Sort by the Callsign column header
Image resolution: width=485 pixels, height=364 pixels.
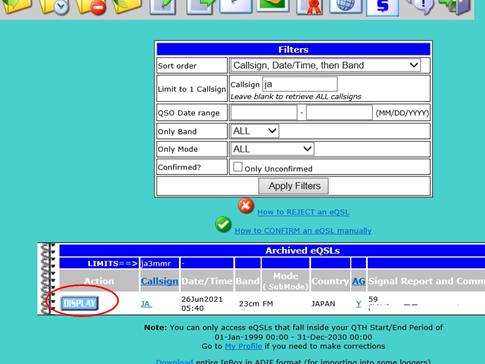pos(159,281)
